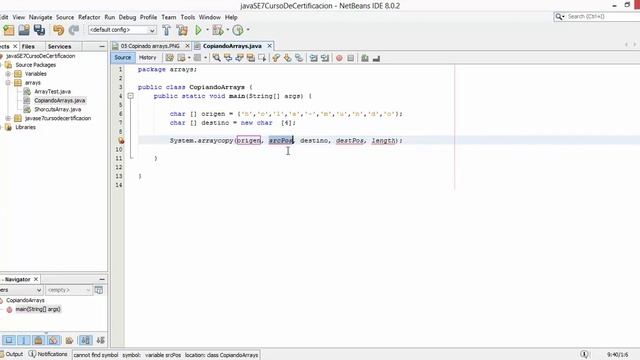640x360 pixels.
Task: Open the Output window button
Action: coord(11,354)
